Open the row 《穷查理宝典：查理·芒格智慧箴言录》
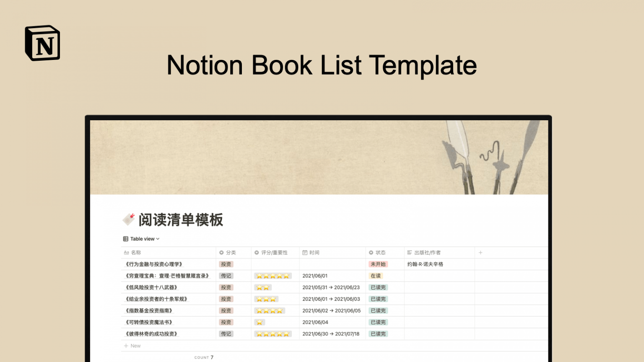The width and height of the screenshot is (644, 362). (167, 276)
